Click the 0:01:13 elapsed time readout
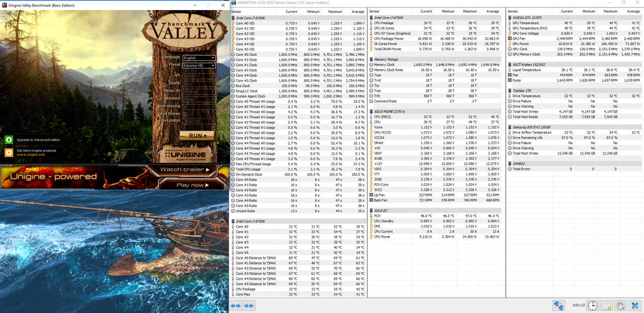This screenshot has height=313, width=644. 580,305
